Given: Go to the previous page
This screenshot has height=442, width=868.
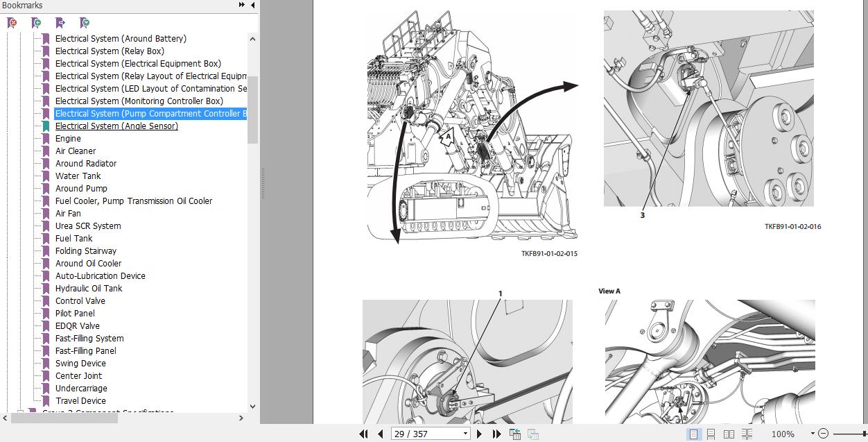Looking at the screenshot, I should pyautogui.click(x=380, y=434).
